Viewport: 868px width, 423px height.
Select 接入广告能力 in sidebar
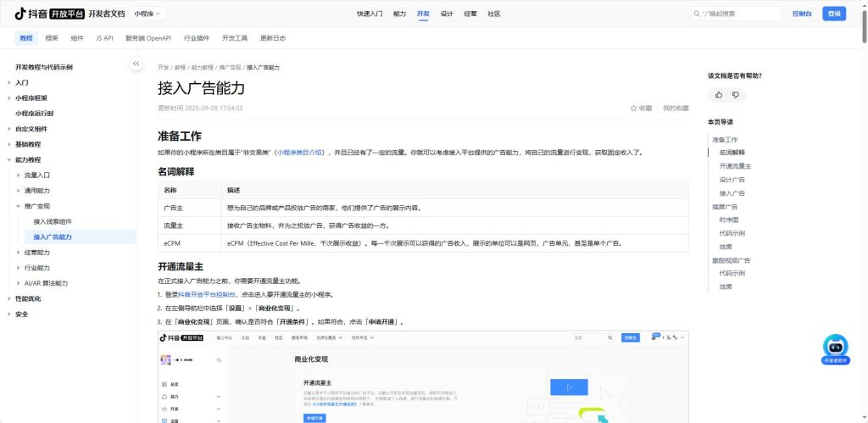(x=53, y=237)
